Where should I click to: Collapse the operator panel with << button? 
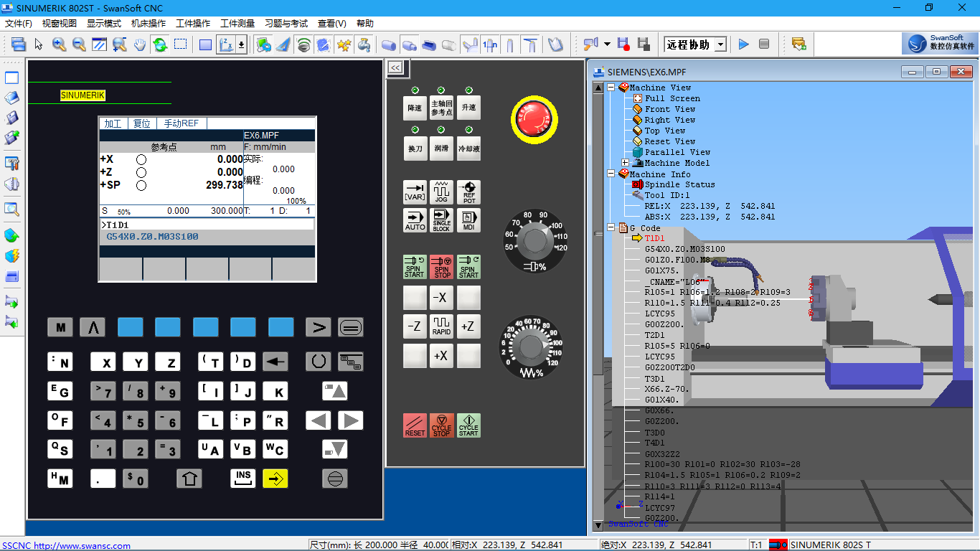click(x=395, y=68)
